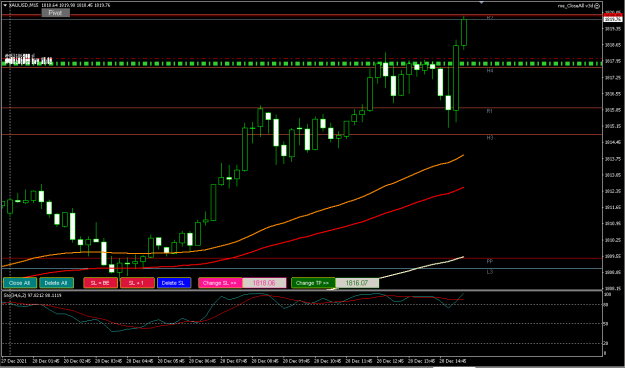This screenshot has height=368, width=625.
Task: Click the white current price tag
Action: click(613, 19)
